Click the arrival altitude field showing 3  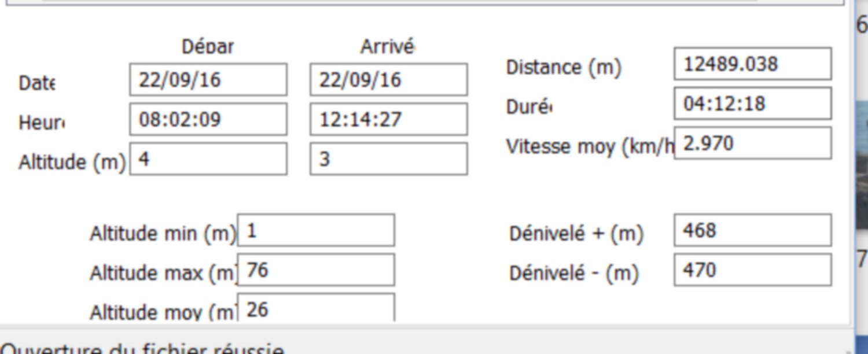point(388,159)
